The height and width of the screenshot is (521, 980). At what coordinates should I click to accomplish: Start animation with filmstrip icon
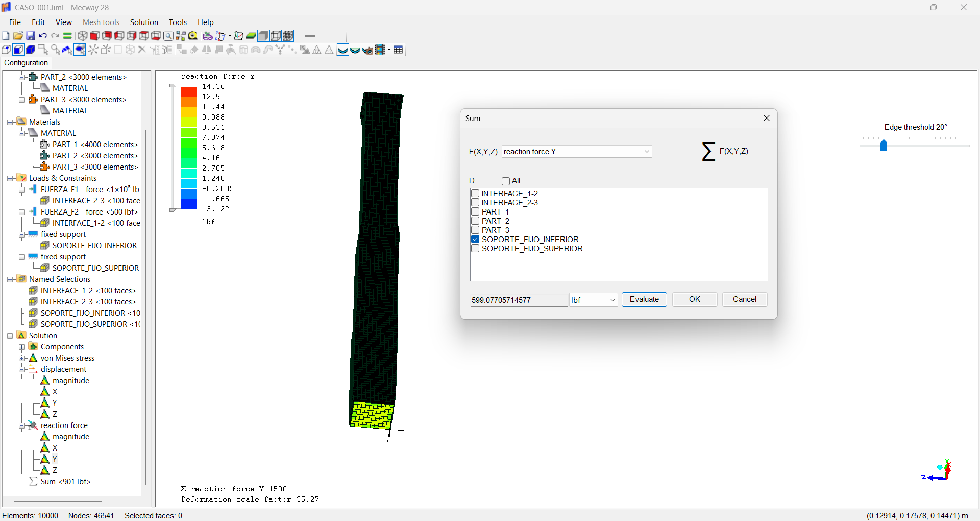point(380,50)
